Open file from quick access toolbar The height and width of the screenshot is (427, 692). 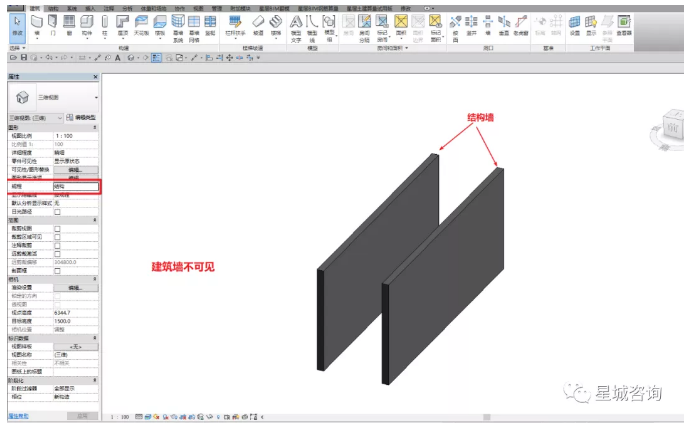(x=13, y=57)
